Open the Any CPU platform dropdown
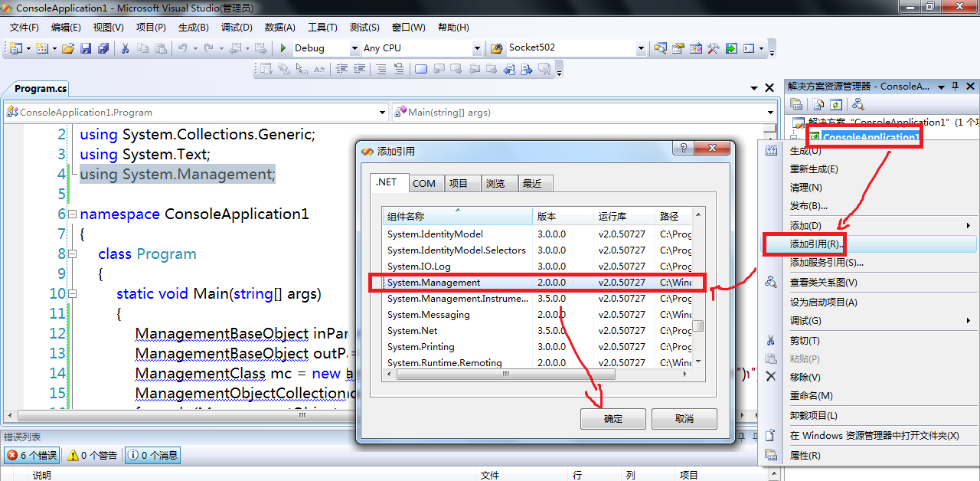 477,48
